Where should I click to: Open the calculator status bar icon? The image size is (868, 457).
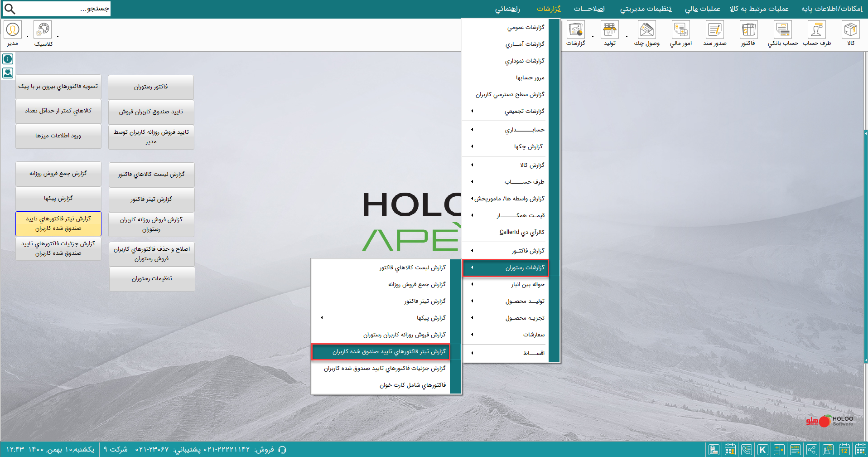click(779, 450)
